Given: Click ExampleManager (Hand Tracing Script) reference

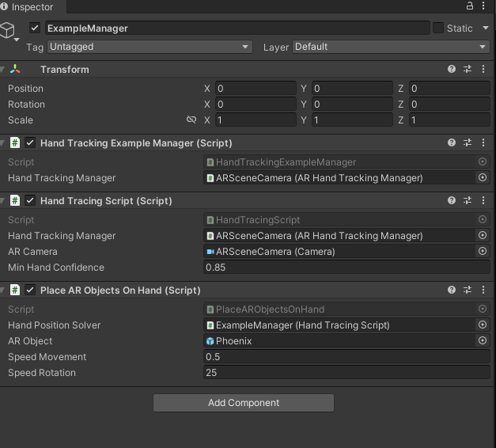Looking at the screenshot, I should tap(339, 325).
